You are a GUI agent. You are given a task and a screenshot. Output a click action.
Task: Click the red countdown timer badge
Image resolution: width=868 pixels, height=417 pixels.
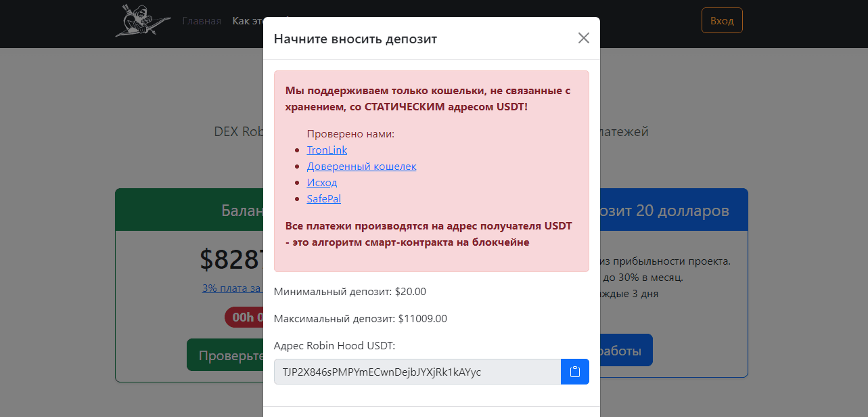click(244, 317)
